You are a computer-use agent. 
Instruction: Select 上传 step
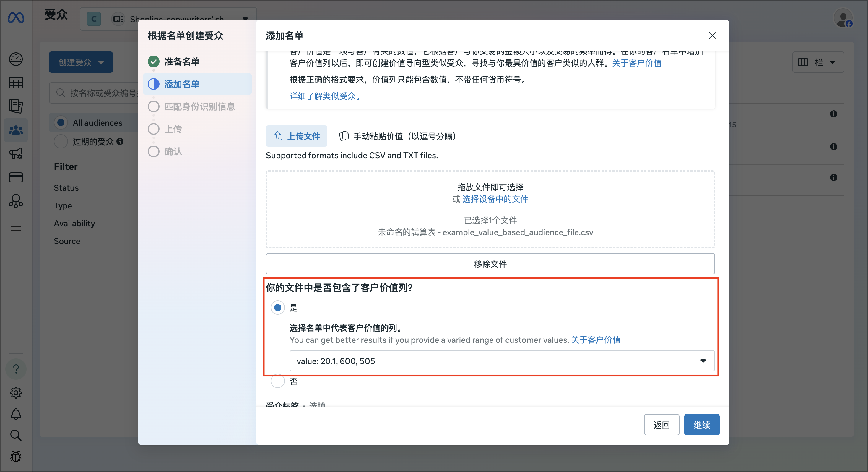pos(197,129)
